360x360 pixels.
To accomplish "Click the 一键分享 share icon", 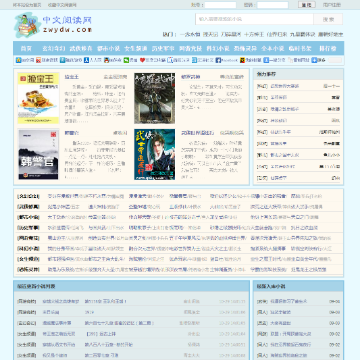I will point(274,60).
